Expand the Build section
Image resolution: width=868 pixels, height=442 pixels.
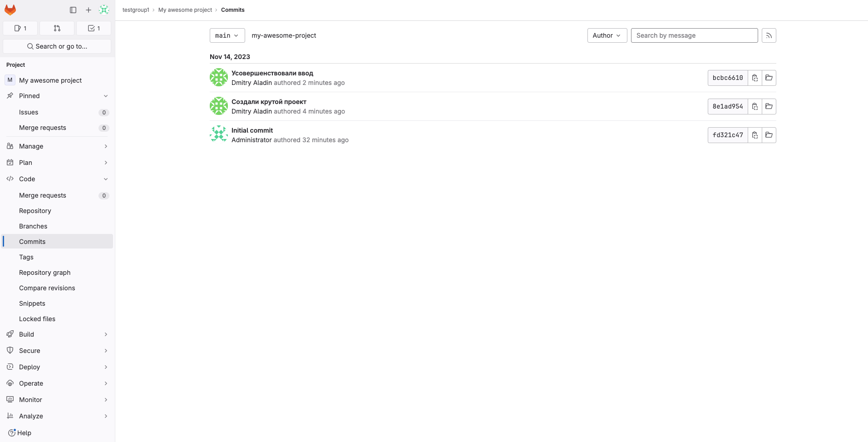coord(57,334)
